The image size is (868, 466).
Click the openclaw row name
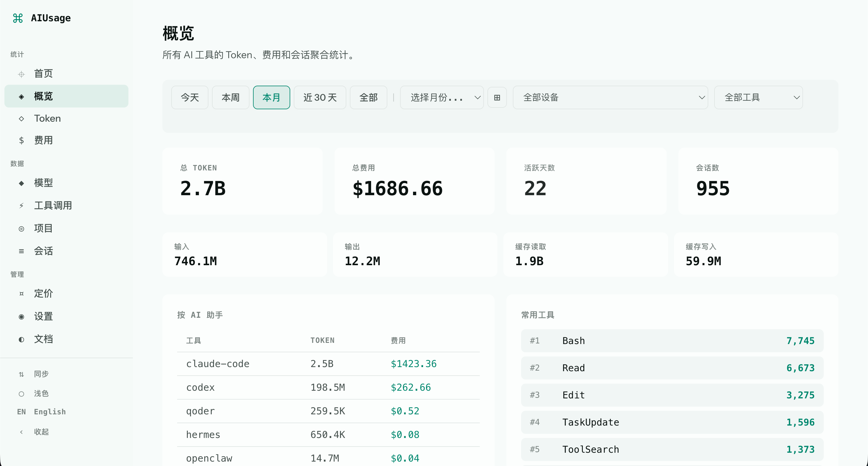209,458
